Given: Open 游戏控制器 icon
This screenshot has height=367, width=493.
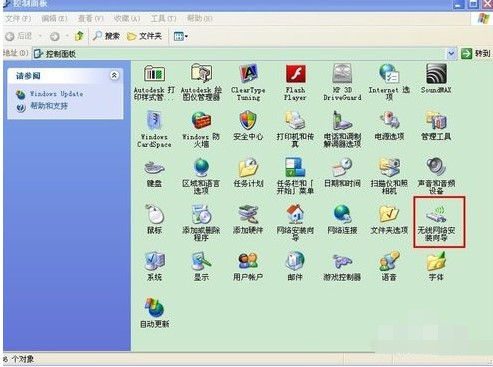Looking at the screenshot, I should tap(342, 261).
